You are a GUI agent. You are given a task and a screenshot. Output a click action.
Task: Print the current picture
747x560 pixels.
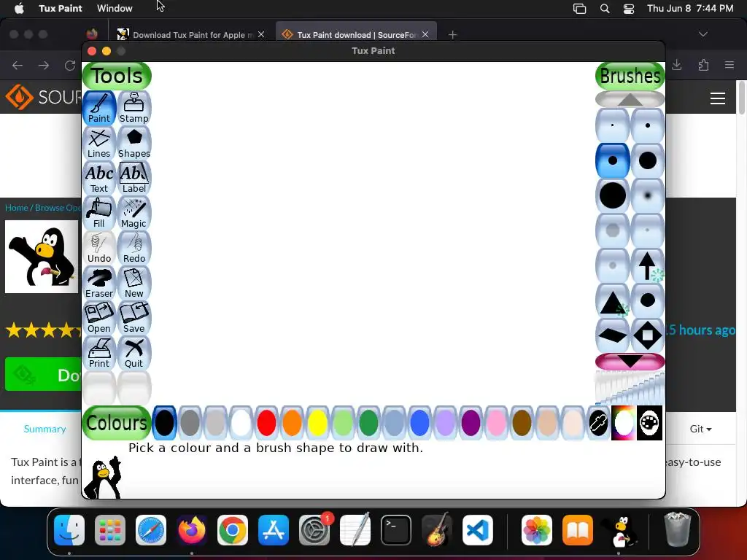pyautogui.click(x=99, y=353)
